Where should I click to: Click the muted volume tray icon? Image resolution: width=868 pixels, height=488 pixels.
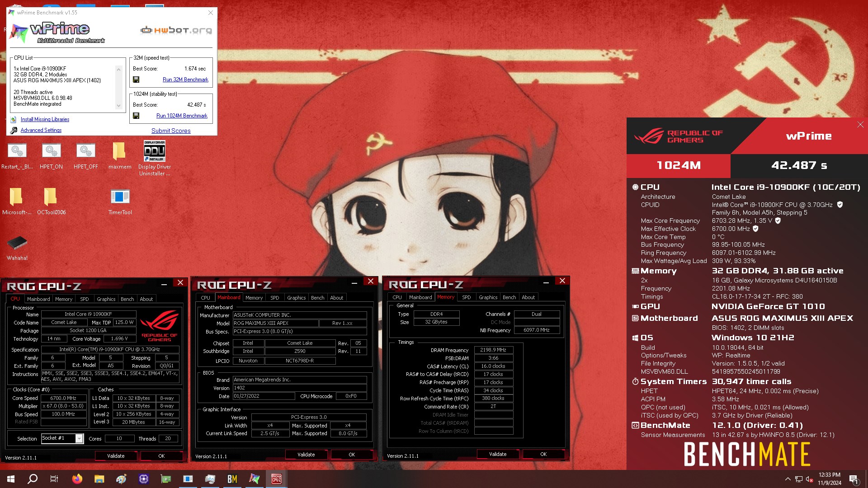pyautogui.click(x=810, y=479)
